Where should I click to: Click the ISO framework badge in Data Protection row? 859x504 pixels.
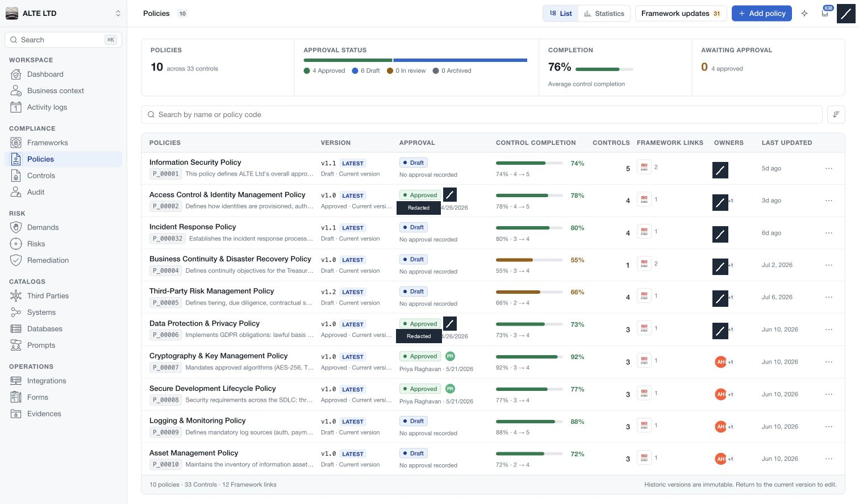(x=644, y=329)
